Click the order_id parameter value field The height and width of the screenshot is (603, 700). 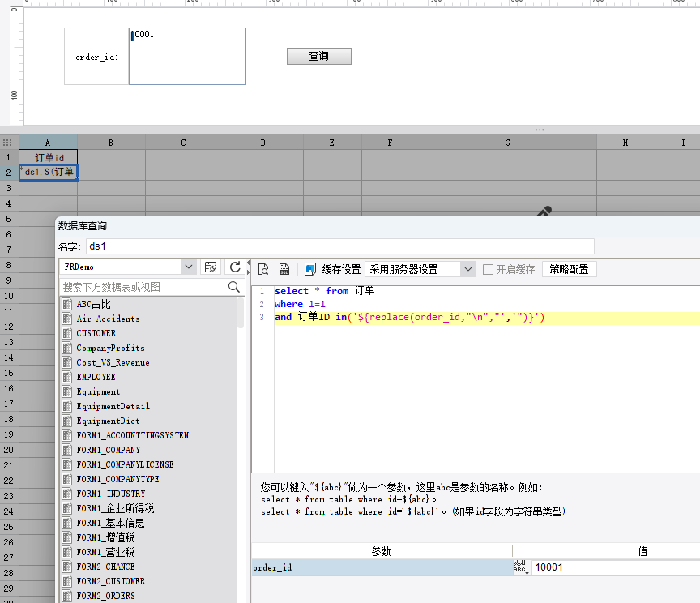[x=614, y=567]
